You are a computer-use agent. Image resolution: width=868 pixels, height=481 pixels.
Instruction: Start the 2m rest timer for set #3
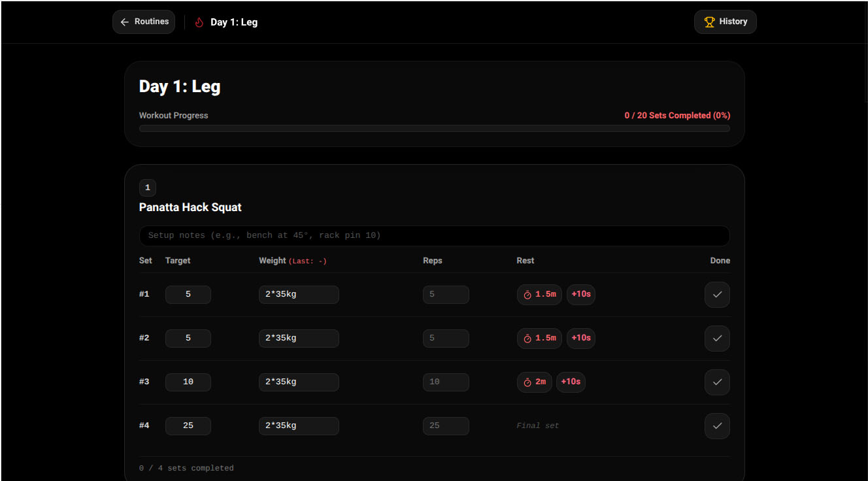[535, 382]
